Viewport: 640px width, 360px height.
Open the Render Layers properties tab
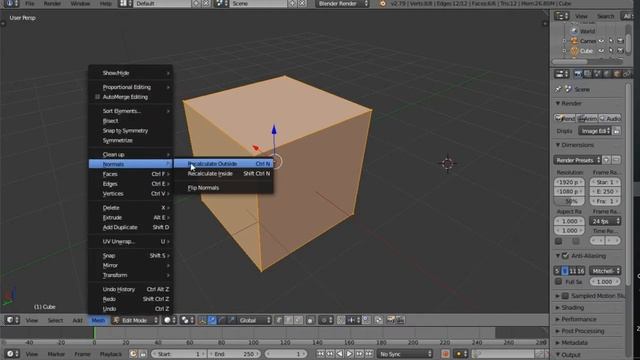[587, 74]
